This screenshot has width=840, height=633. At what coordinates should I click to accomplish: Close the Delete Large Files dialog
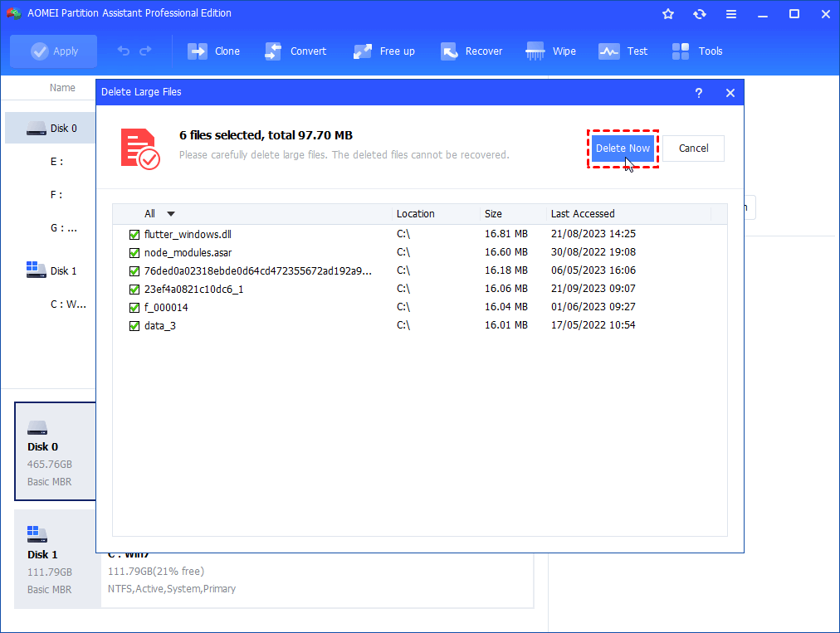click(x=730, y=93)
